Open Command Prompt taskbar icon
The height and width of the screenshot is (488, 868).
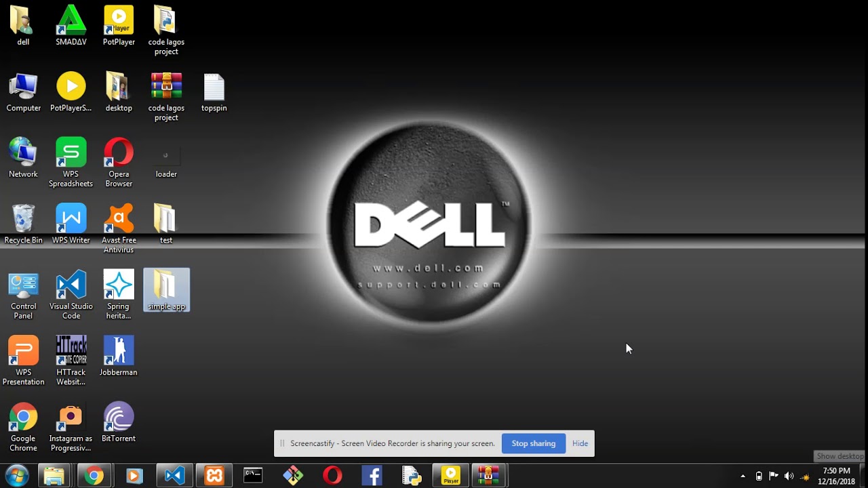click(x=253, y=476)
